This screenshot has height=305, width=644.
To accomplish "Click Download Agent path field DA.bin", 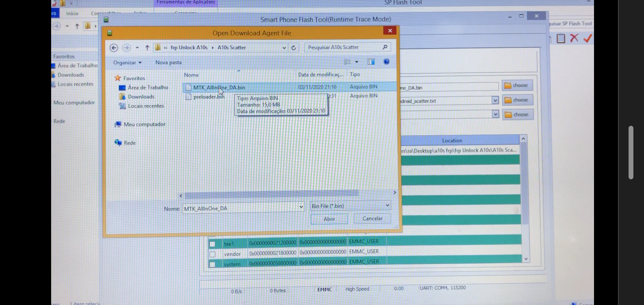I will tap(449, 88).
